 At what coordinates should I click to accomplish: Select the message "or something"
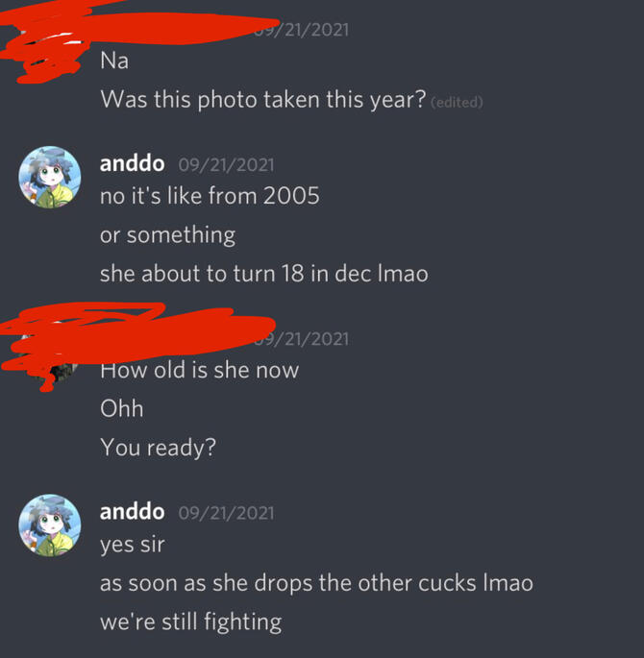167,235
